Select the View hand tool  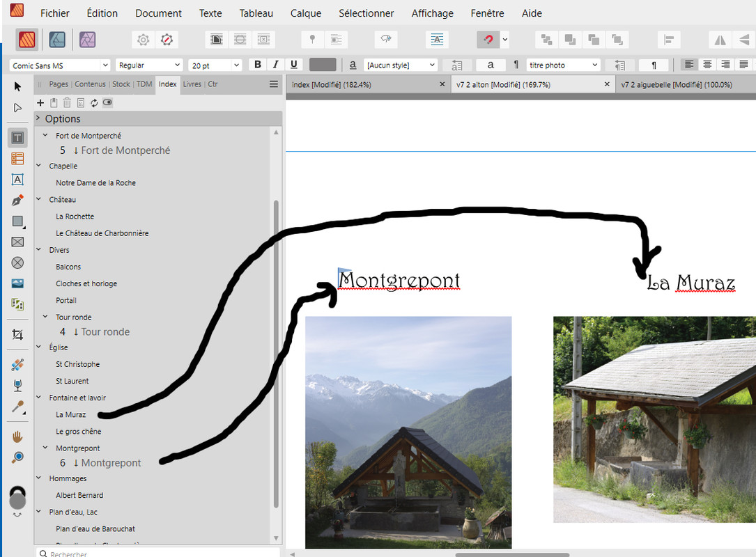[x=17, y=437]
